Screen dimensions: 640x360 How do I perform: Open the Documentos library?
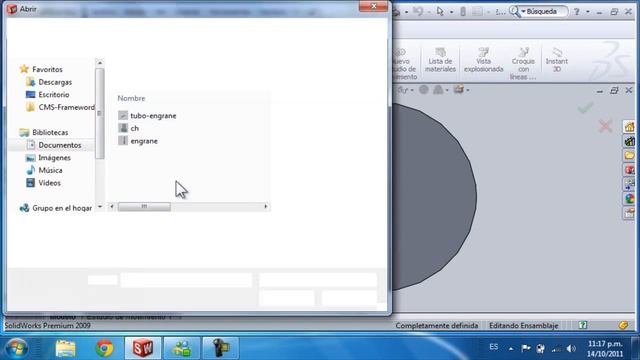(54, 145)
